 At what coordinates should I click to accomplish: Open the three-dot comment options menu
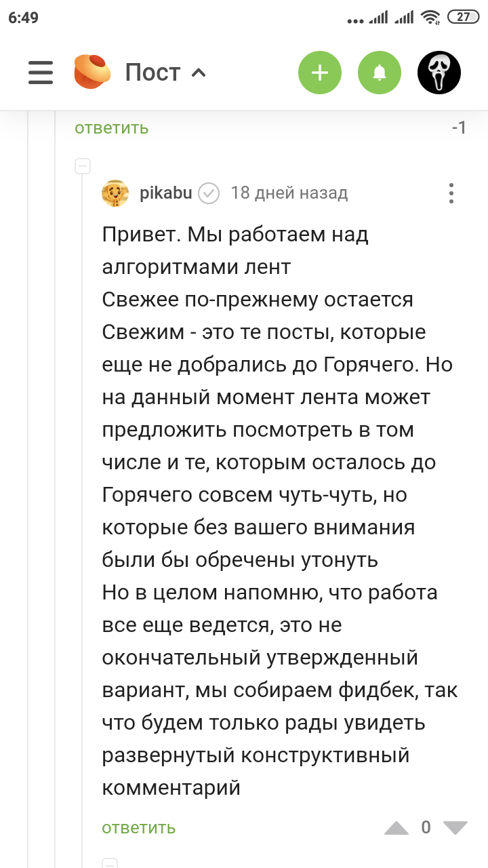(451, 193)
